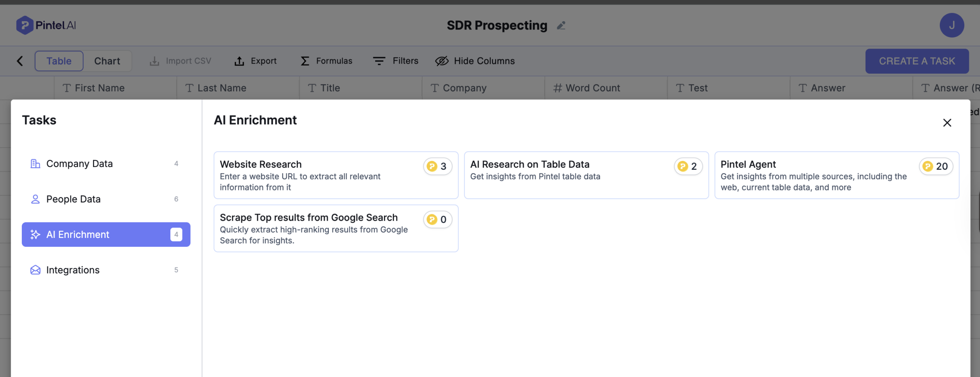Image resolution: width=980 pixels, height=377 pixels.
Task: Open Scrape Top results from Google Search
Action: click(x=336, y=228)
